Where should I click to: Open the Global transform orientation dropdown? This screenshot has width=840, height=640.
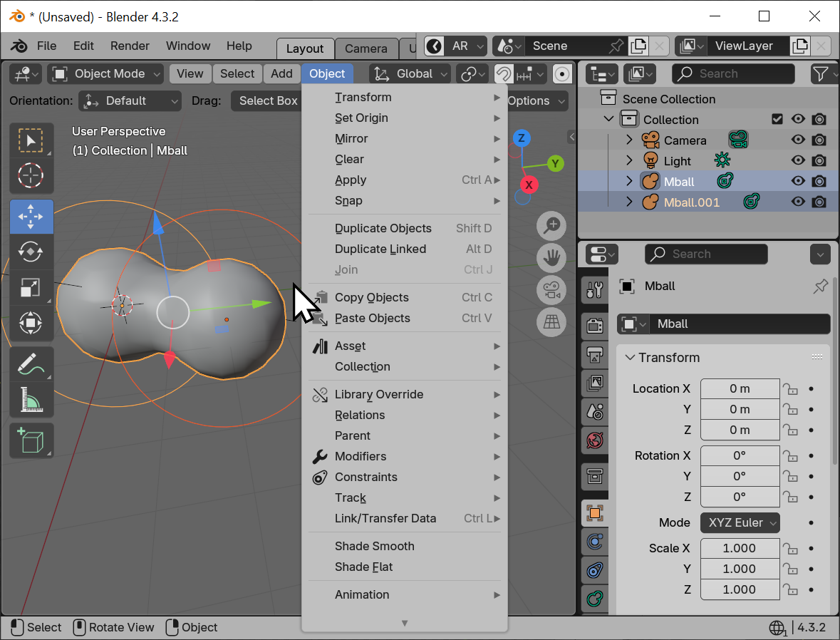410,74
